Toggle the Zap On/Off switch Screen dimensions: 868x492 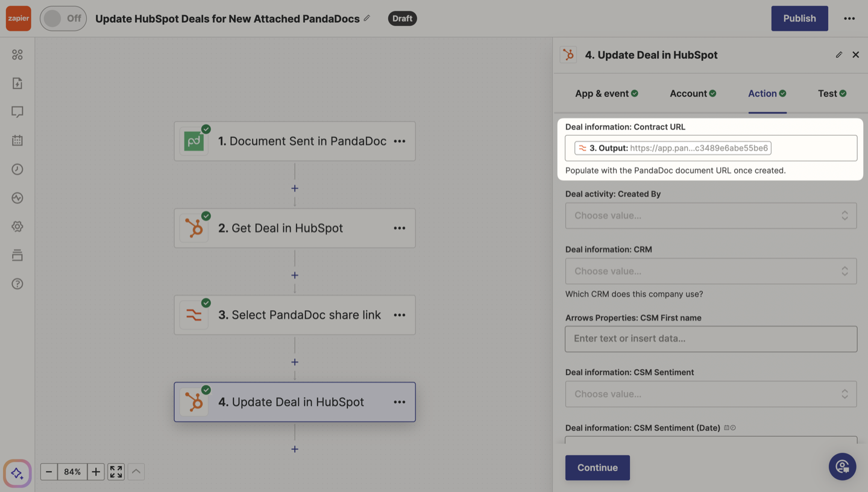[63, 19]
